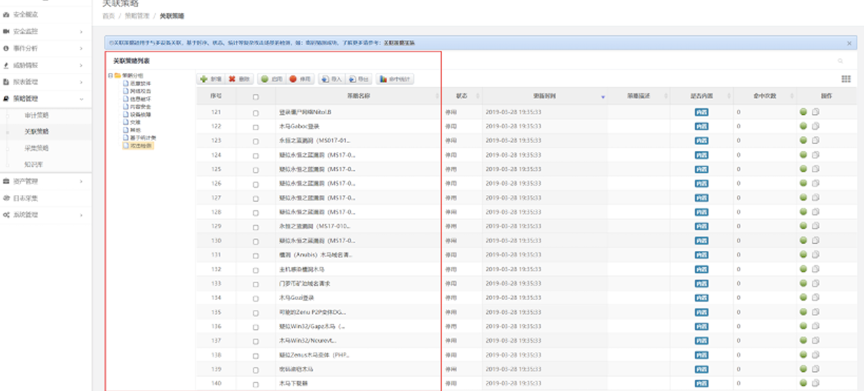Collapse the 策略分组 tree root node
The width and height of the screenshot is (864, 391).
click(111, 75)
